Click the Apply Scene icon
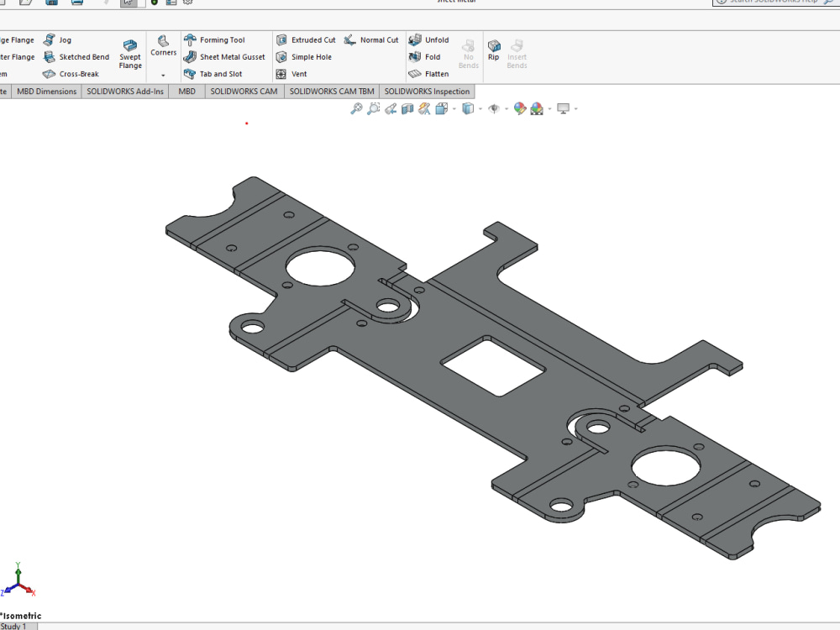Screen dimensions: 840x630 point(537,108)
